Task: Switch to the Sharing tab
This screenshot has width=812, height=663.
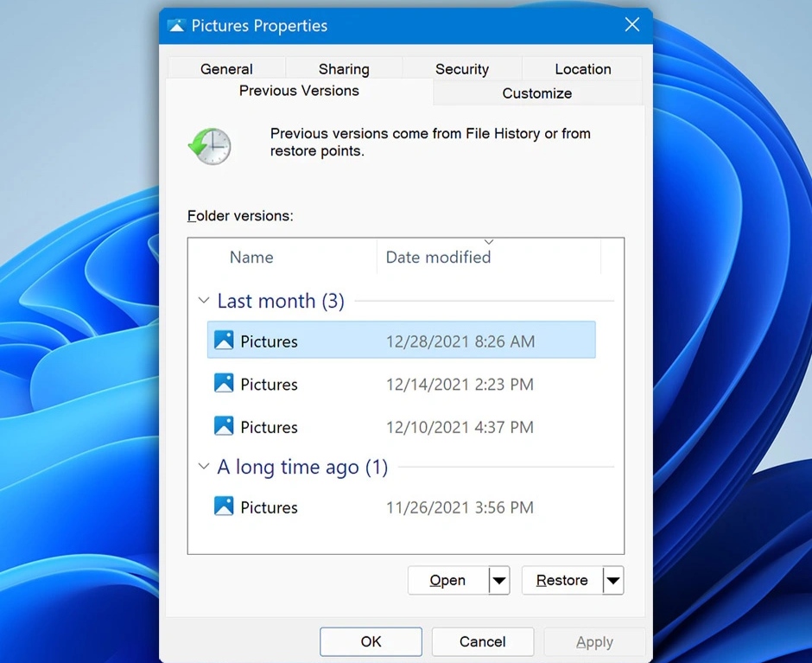Action: [344, 69]
